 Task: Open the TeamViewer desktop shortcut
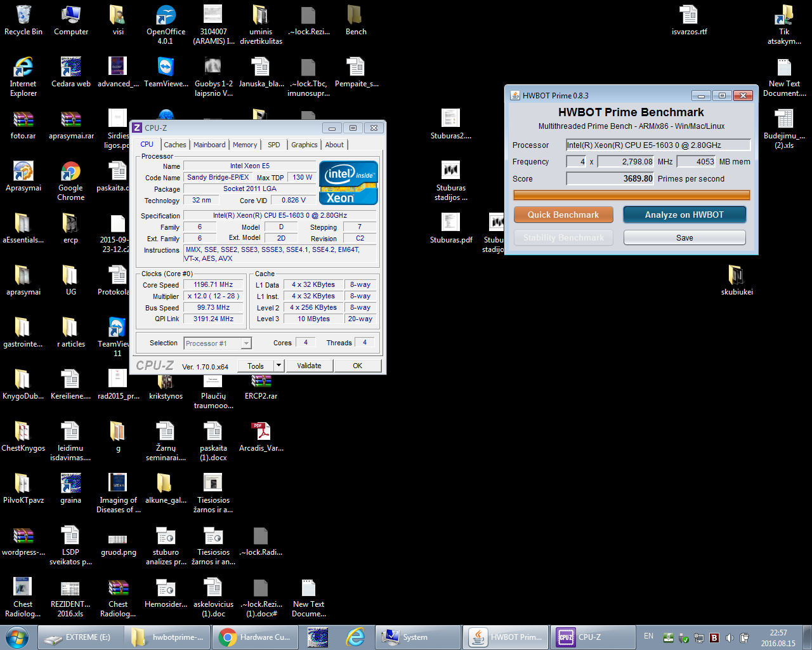[166, 72]
